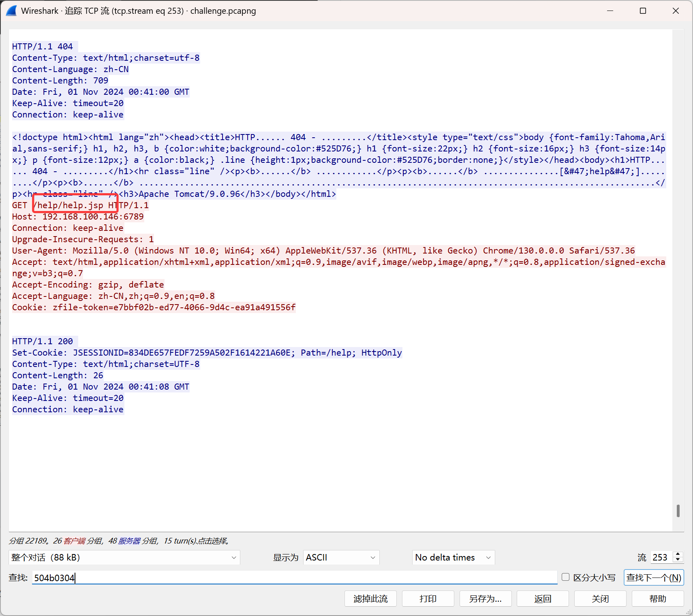The image size is (693, 616).
Task: Click the 关闭 close button
Action: click(x=600, y=599)
